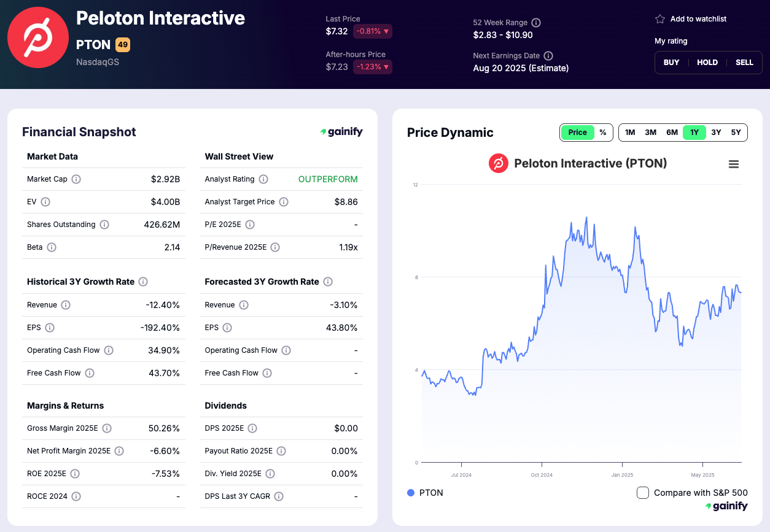Click the $8.86 analyst target price

(346, 202)
